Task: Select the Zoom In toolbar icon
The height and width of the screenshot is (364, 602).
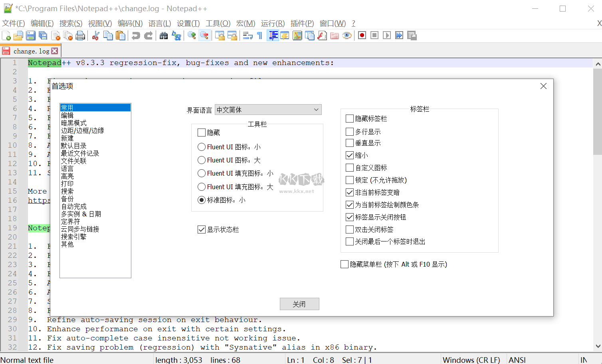Action: point(191,36)
